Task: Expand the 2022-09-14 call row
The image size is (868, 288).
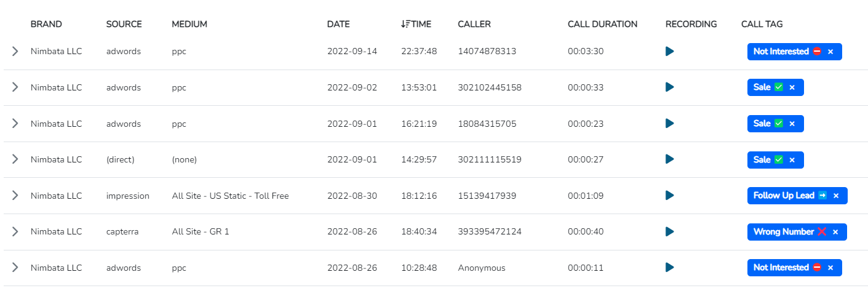Action: tap(15, 51)
